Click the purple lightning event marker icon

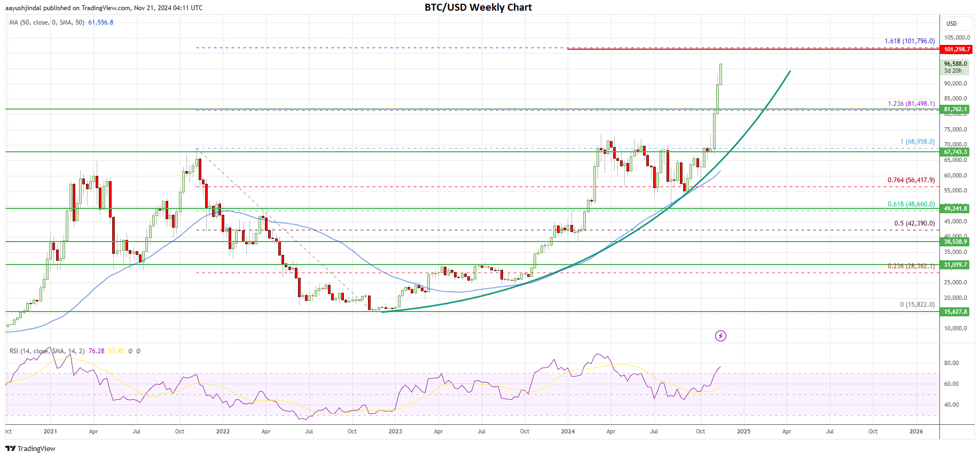coord(720,336)
